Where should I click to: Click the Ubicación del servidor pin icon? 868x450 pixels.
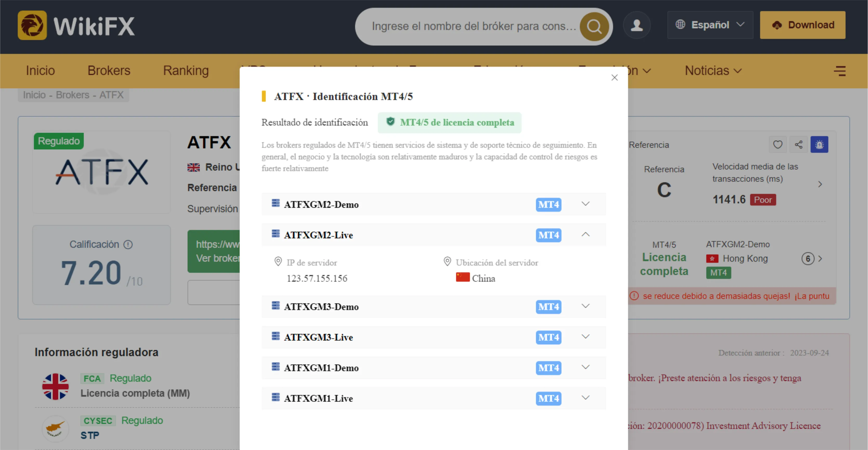pyautogui.click(x=447, y=261)
